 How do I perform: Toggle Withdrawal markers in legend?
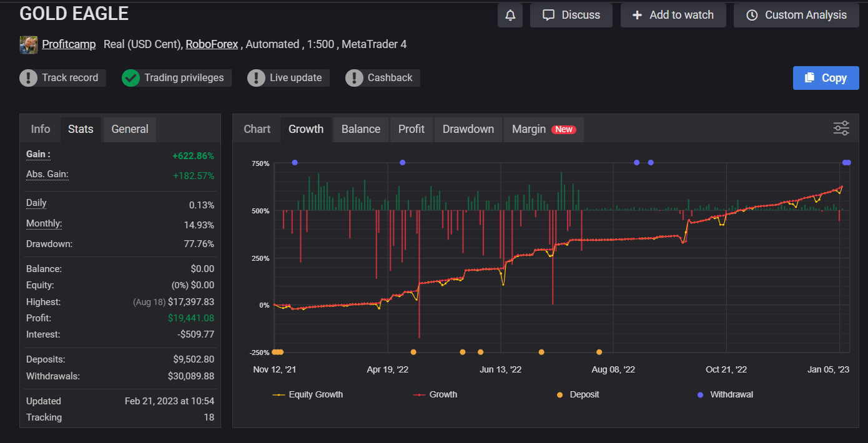pyautogui.click(x=725, y=394)
